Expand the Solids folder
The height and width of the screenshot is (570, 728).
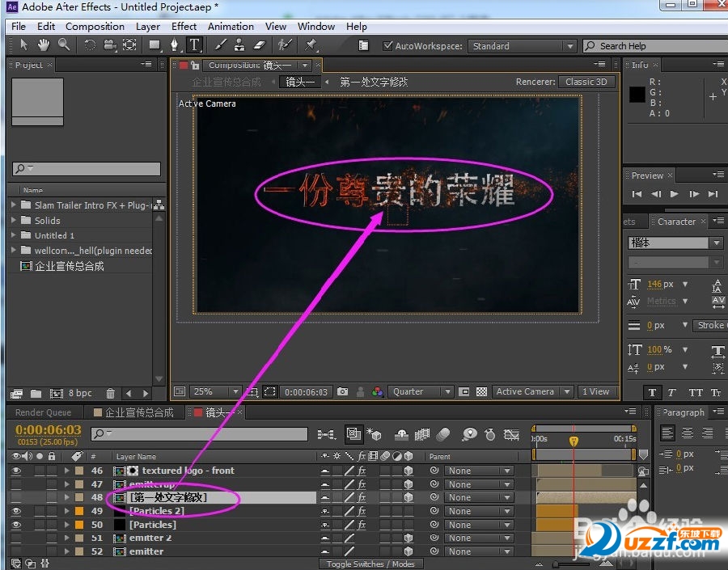tap(13, 220)
